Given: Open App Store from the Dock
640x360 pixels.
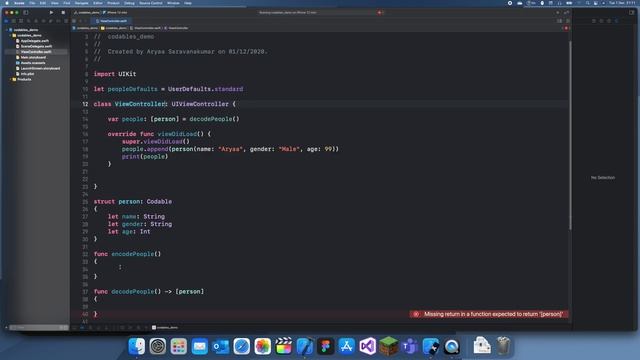Looking at the screenshot, I should pyautogui.click(x=347, y=346).
